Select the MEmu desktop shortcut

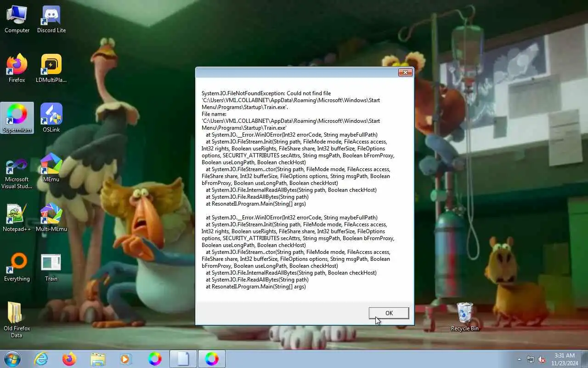tap(51, 168)
